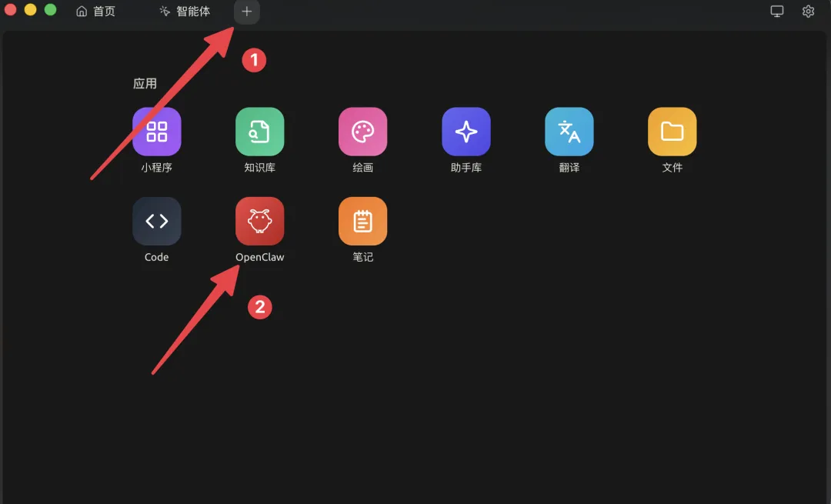831x504 pixels.
Task: Open settings via the gear icon
Action: point(808,11)
